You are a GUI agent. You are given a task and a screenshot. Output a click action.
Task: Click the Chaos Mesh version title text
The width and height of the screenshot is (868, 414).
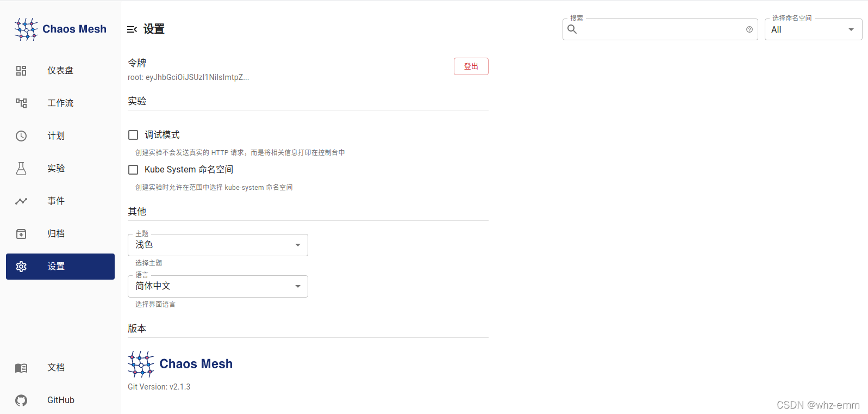click(x=196, y=364)
